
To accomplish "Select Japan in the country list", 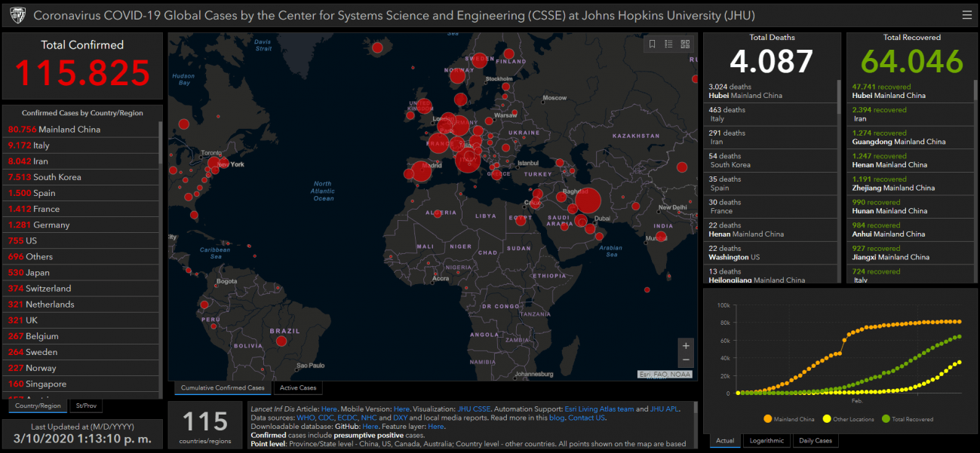I will 81,272.
